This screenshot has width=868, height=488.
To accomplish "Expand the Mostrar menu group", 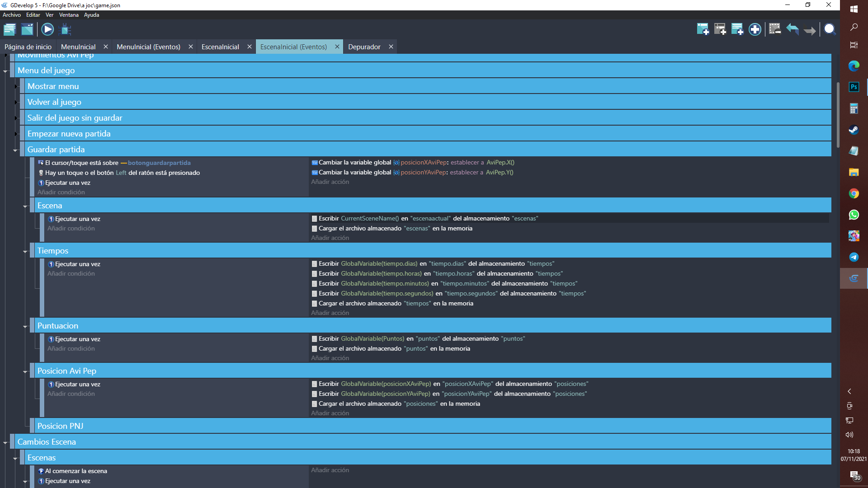I will tap(15, 86).
